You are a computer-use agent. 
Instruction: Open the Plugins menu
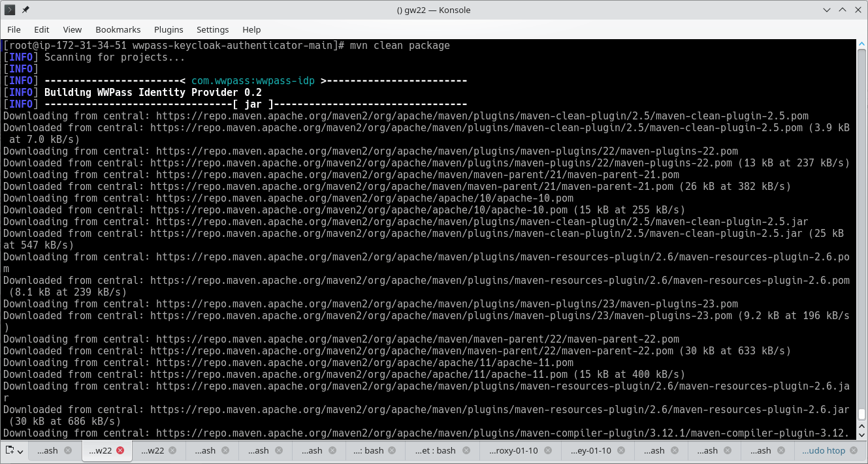[x=169, y=29]
